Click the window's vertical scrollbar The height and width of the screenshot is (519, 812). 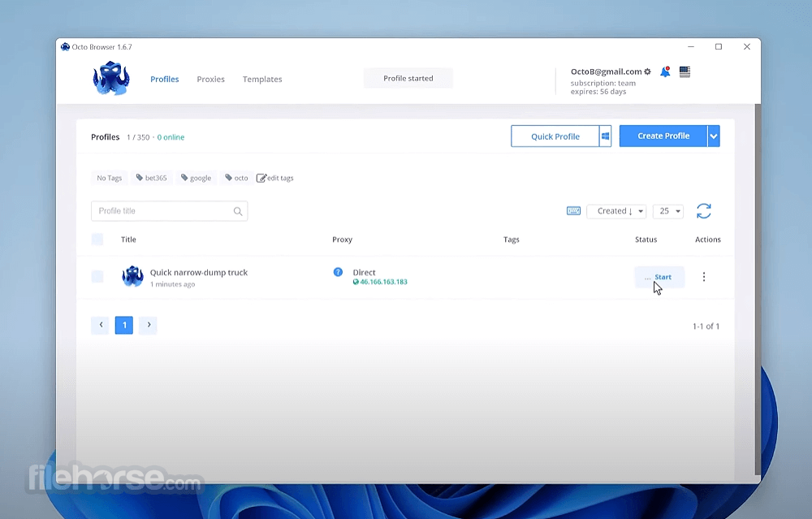coord(758,289)
